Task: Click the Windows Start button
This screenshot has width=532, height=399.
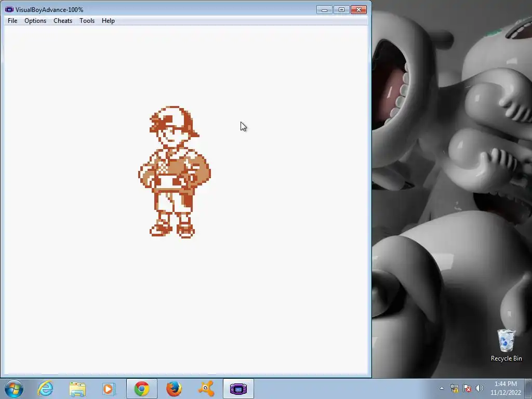Action: [x=14, y=389]
